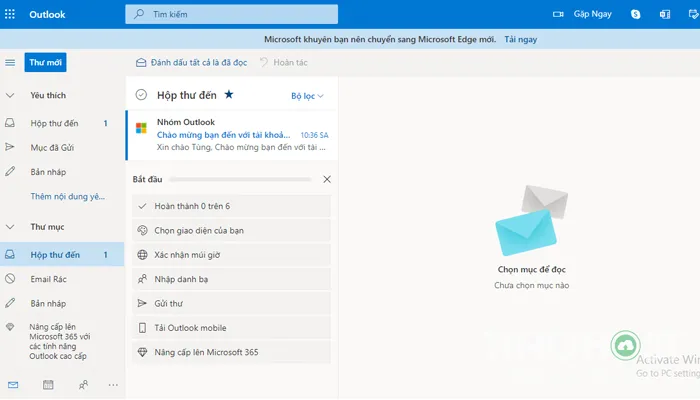Click the palette icon for Chọn giao diện
Screen dimensions: 700x400
142,230
